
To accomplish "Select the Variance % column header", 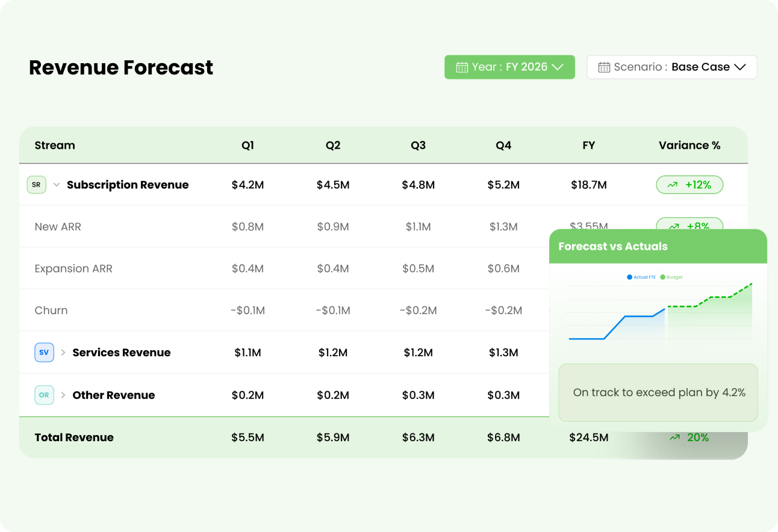I will [x=689, y=145].
